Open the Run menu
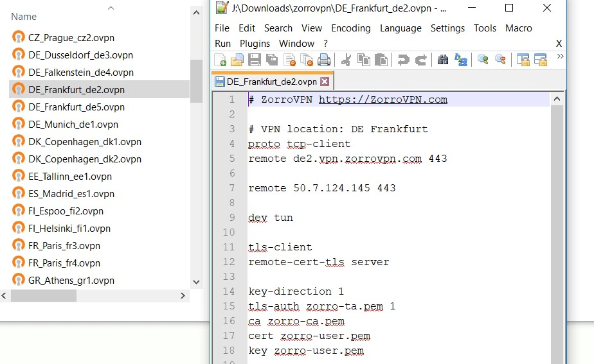 pos(222,44)
